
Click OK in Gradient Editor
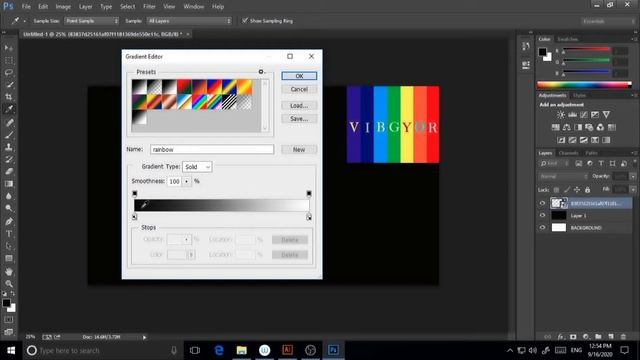299,76
